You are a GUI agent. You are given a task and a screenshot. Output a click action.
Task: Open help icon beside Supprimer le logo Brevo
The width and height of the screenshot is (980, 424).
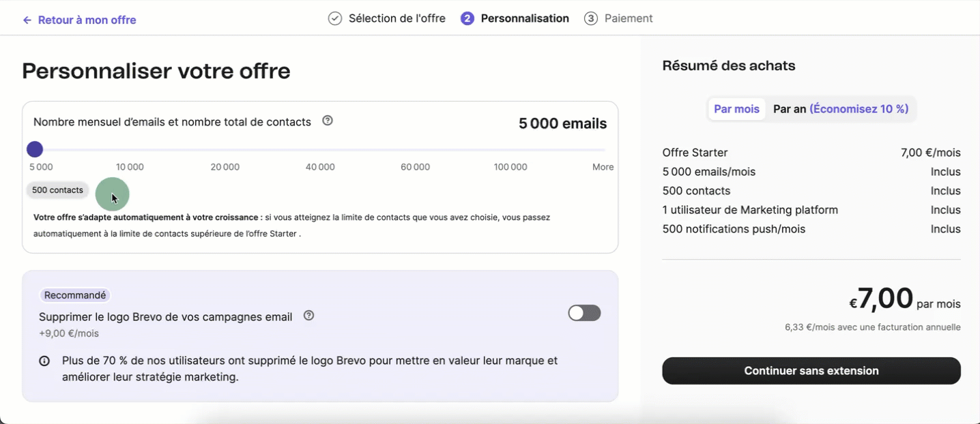(308, 316)
